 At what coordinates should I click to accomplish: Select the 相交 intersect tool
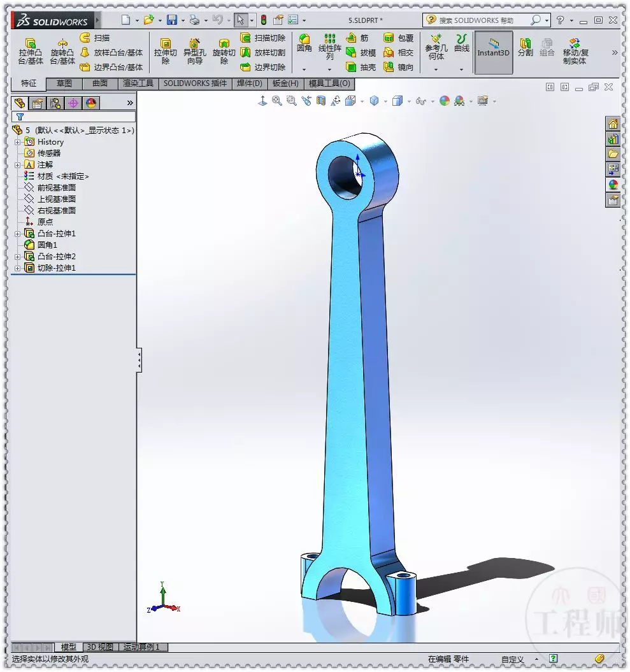(x=398, y=52)
